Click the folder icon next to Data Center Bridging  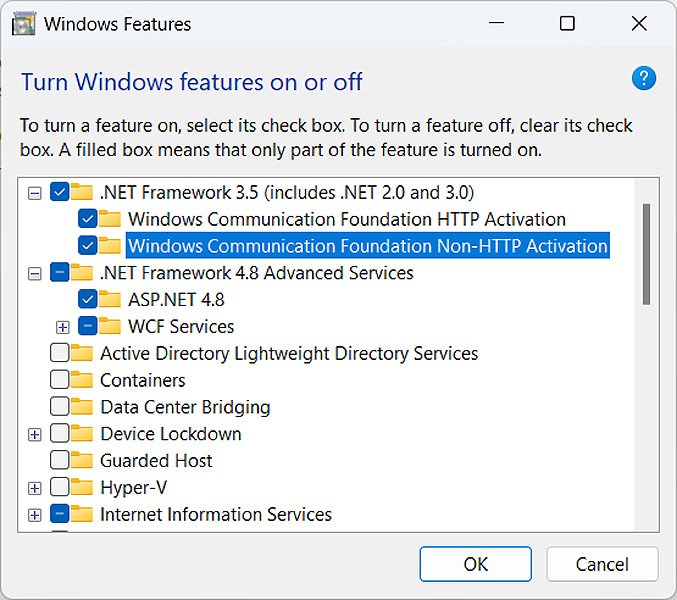(x=83, y=407)
